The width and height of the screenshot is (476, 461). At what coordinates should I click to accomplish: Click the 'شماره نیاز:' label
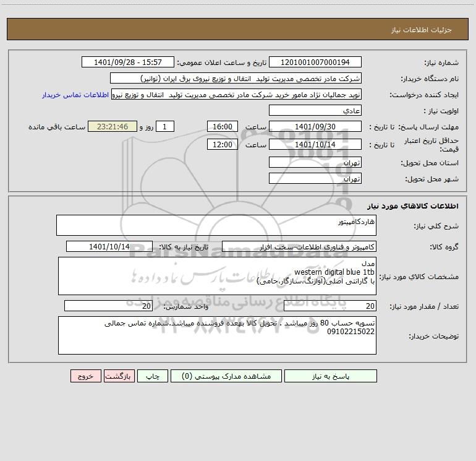tap(441, 63)
